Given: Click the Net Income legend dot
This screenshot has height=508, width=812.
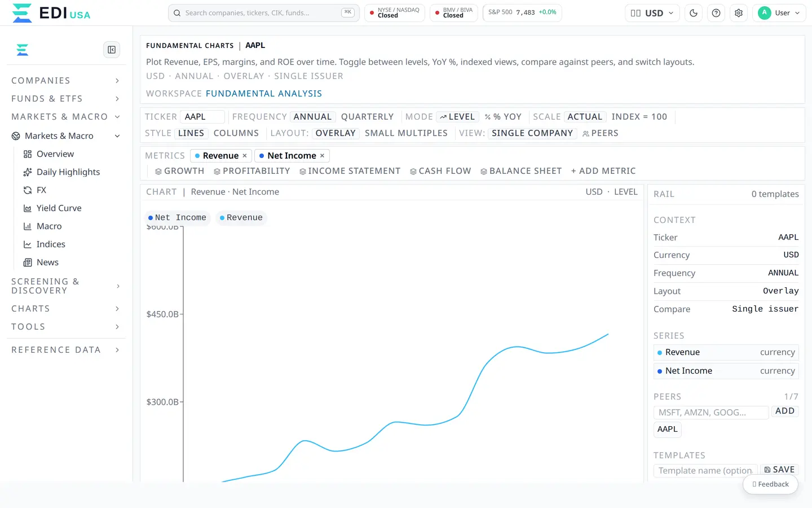Looking at the screenshot, I should [150, 218].
